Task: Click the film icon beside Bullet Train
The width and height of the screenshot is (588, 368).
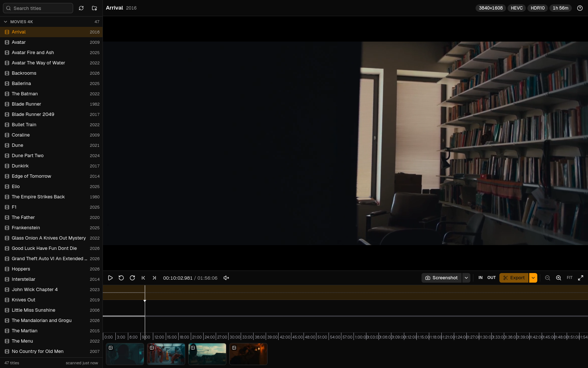Action: click(7, 125)
